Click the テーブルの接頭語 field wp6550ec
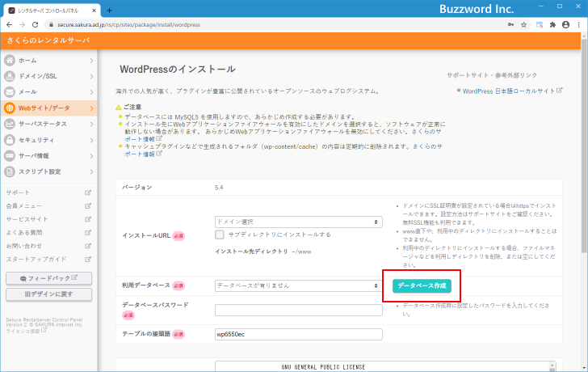 point(299,334)
